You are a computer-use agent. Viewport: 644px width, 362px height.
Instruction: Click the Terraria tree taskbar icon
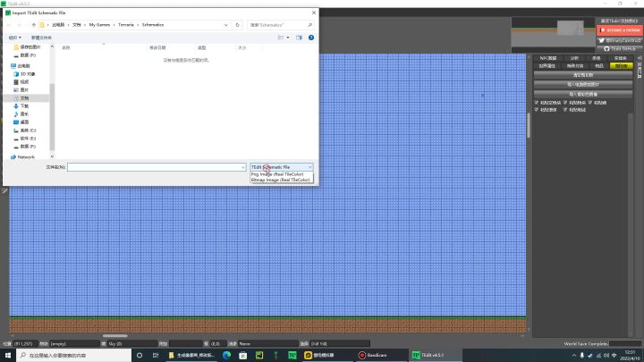point(276,356)
